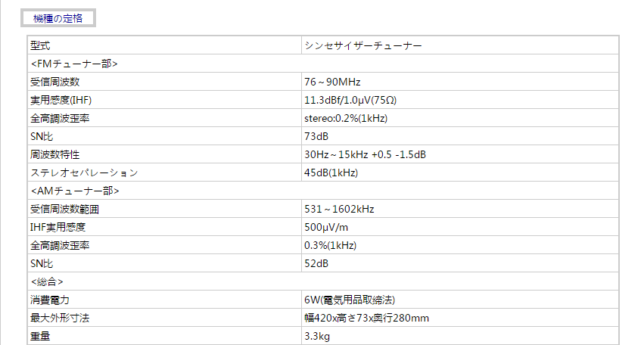Screen dimensions: 644x345
Task: Click the 機種の定格 section heading
Action: 58,17
